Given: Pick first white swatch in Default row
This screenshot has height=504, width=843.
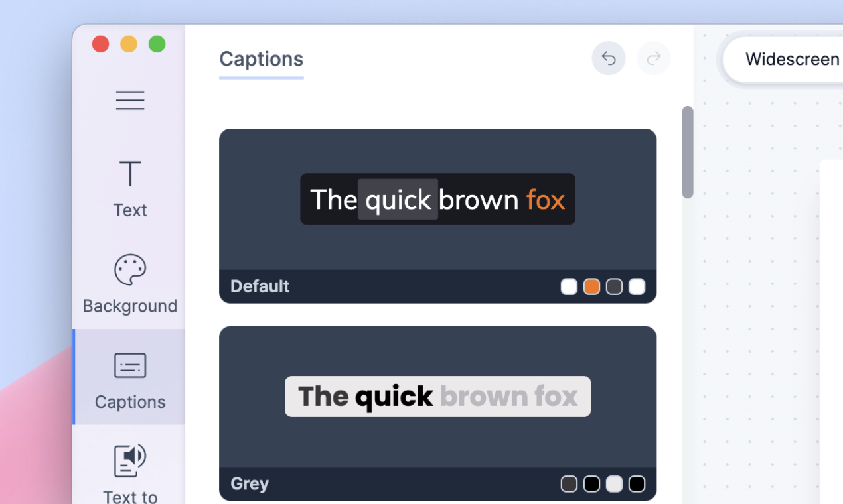Looking at the screenshot, I should tap(569, 286).
